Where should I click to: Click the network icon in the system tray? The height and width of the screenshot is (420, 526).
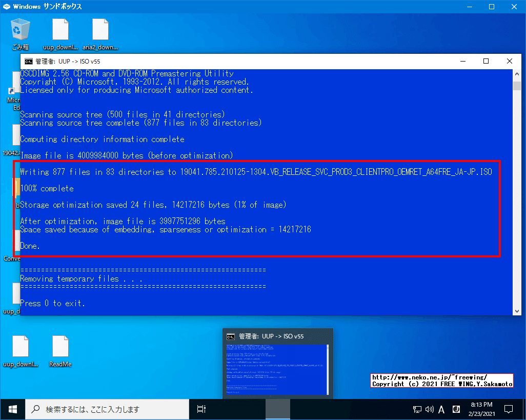coord(416,409)
